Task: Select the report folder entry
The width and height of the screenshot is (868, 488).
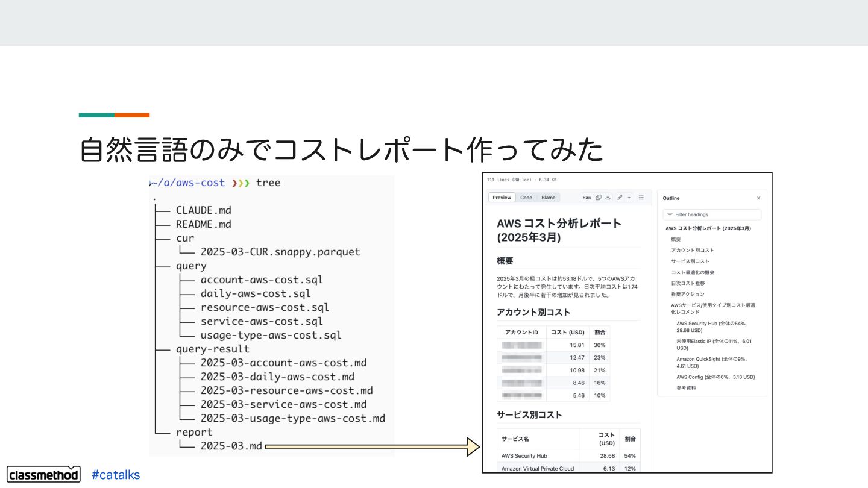Action: (194, 432)
